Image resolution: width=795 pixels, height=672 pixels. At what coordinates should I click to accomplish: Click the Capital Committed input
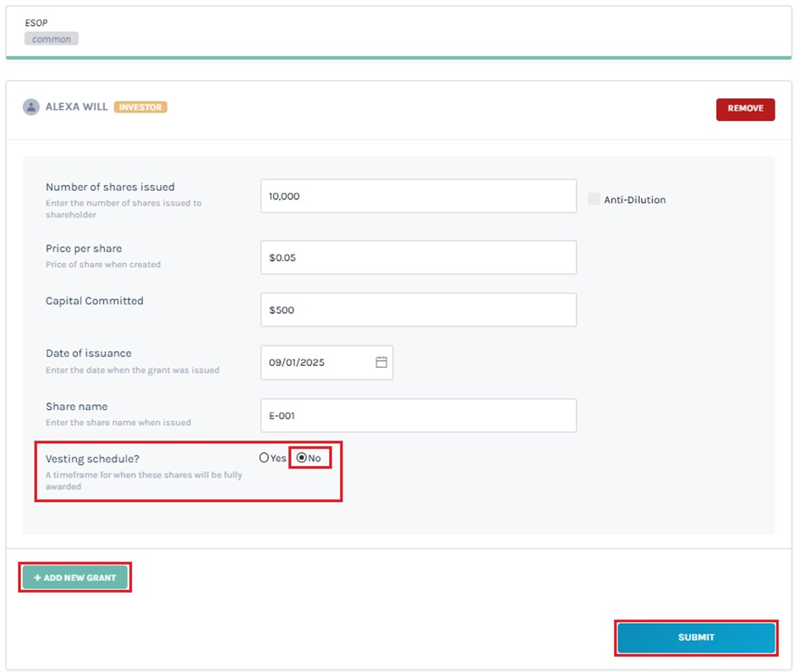pos(419,309)
